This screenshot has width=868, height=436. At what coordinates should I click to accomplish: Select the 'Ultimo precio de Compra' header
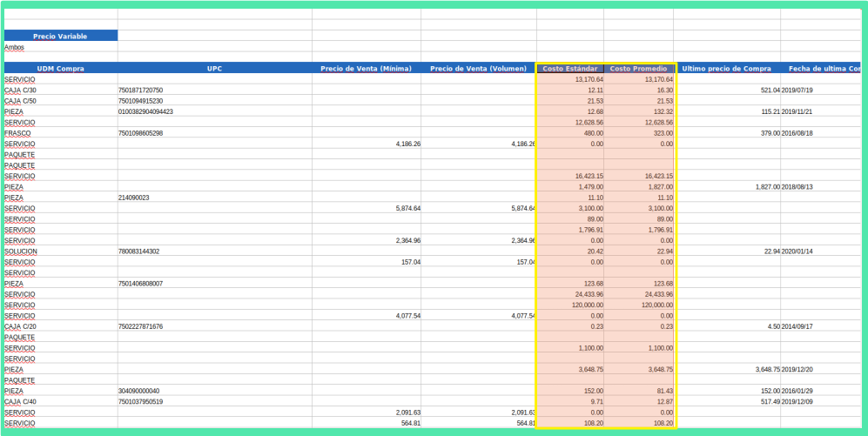726,68
